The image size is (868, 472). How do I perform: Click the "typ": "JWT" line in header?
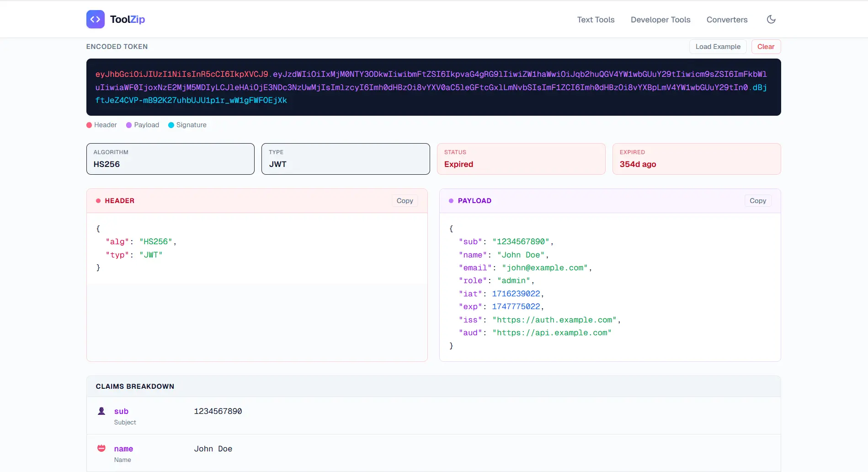point(134,255)
